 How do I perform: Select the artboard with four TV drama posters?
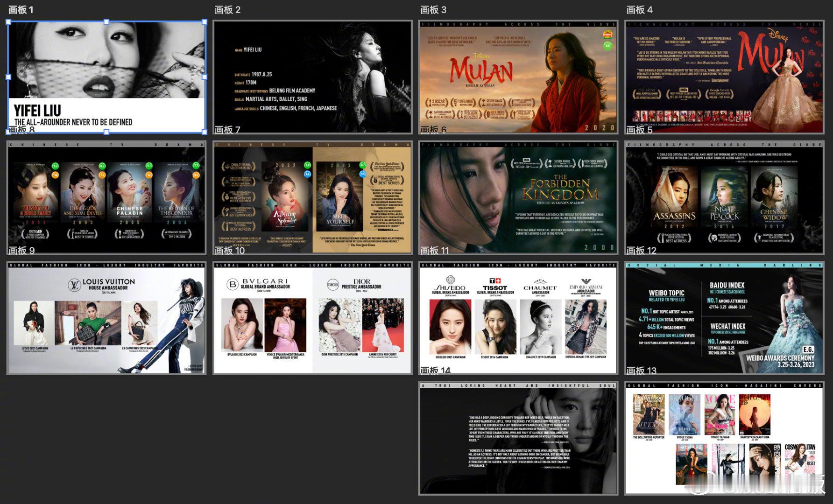pyautogui.click(x=106, y=197)
